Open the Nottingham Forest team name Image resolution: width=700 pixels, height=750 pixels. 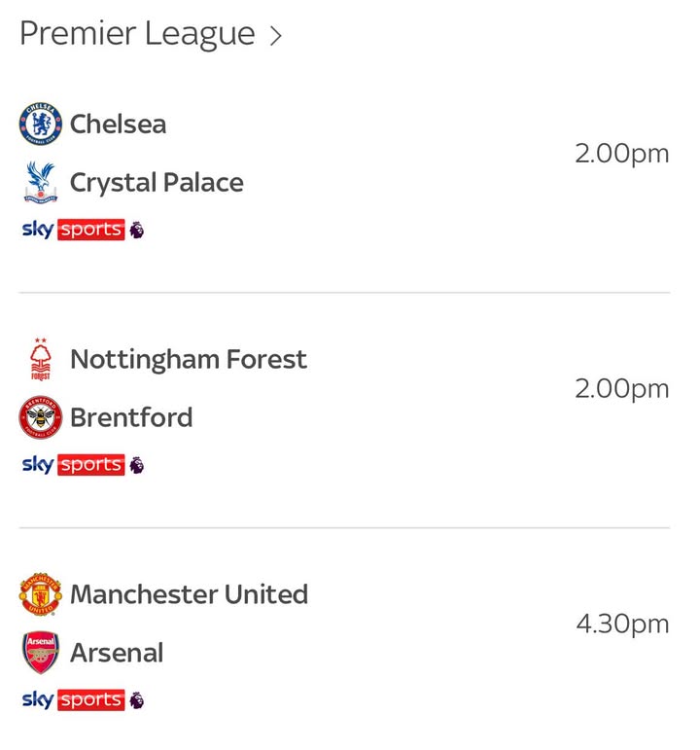(189, 359)
